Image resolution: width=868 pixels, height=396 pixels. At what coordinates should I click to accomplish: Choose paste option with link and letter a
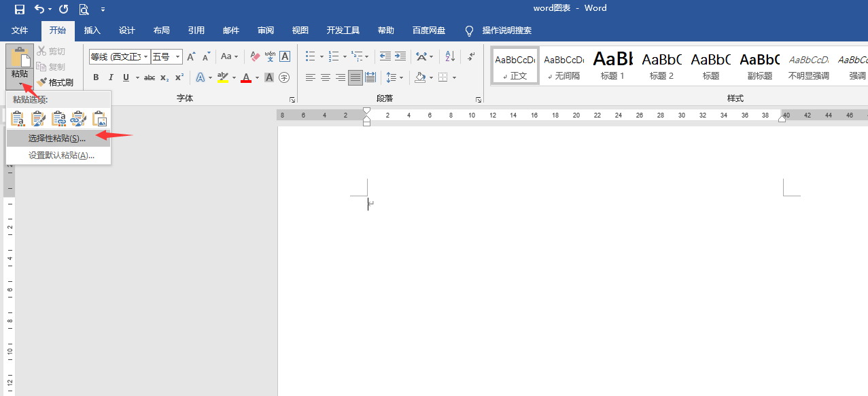(59, 119)
